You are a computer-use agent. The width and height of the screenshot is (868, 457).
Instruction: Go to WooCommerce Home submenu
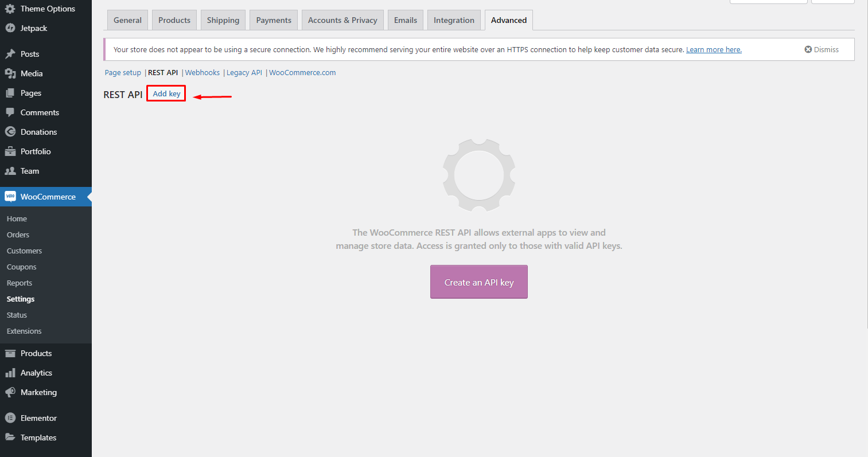(x=46, y=219)
